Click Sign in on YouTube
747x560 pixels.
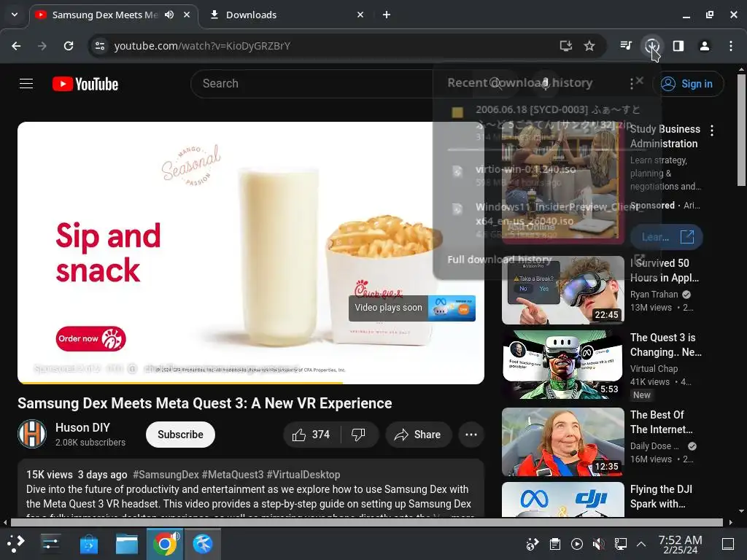coord(688,84)
